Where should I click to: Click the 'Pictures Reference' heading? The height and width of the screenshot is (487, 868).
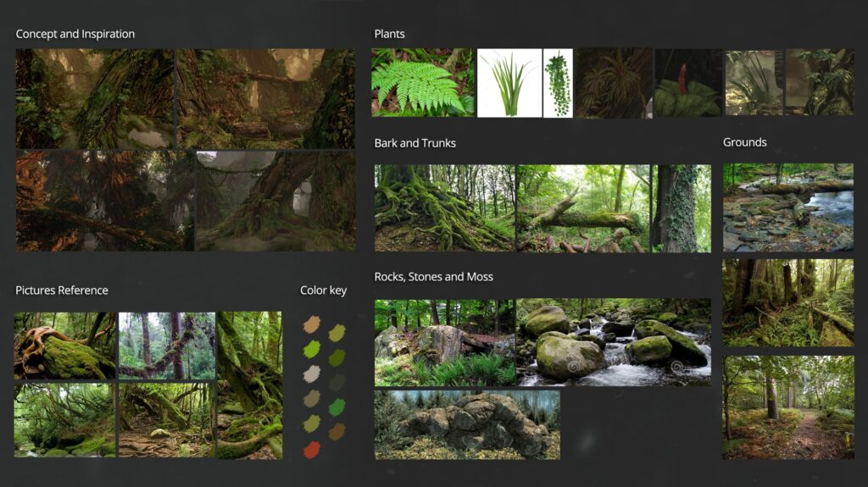tap(61, 290)
